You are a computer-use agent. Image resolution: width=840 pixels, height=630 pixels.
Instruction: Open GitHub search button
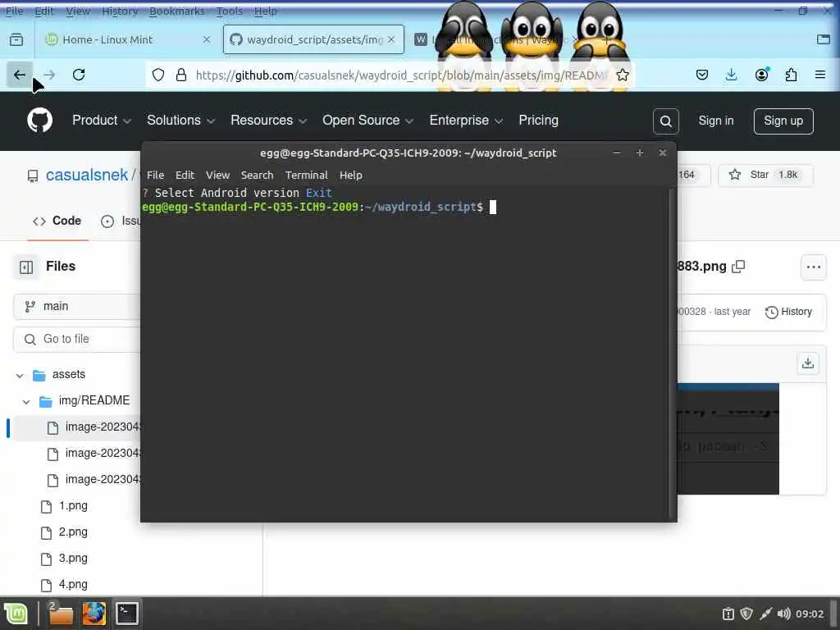tap(666, 121)
